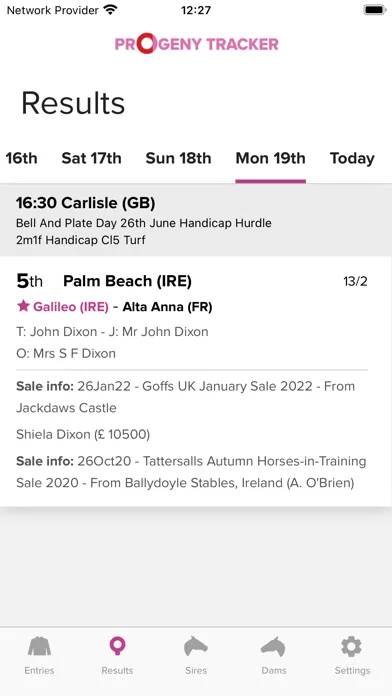Select the Today date tab
This screenshot has width=392, height=696.
(352, 158)
